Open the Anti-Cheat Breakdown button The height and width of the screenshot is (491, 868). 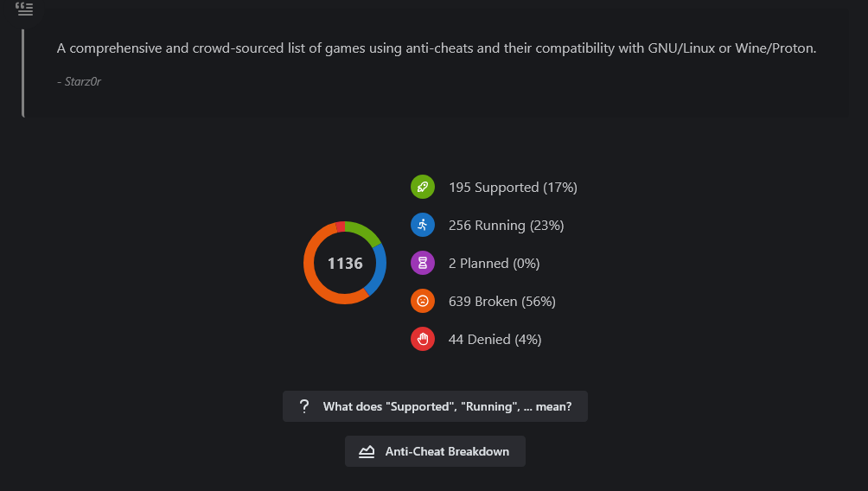pyautogui.click(x=435, y=451)
